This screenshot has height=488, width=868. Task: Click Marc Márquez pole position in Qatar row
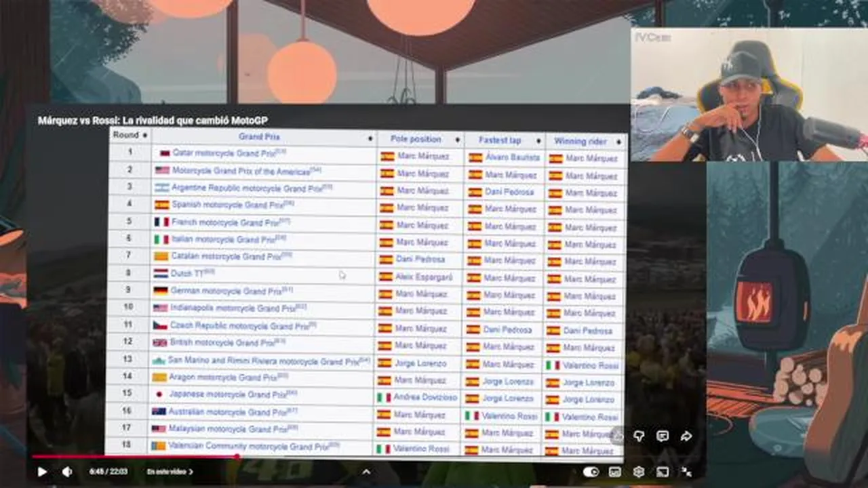(423, 156)
